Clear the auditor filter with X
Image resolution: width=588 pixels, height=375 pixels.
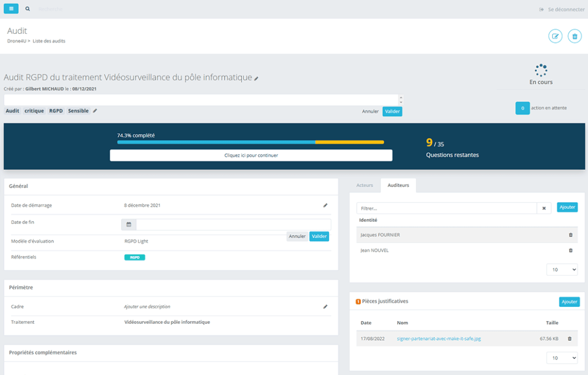coord(544,208)
